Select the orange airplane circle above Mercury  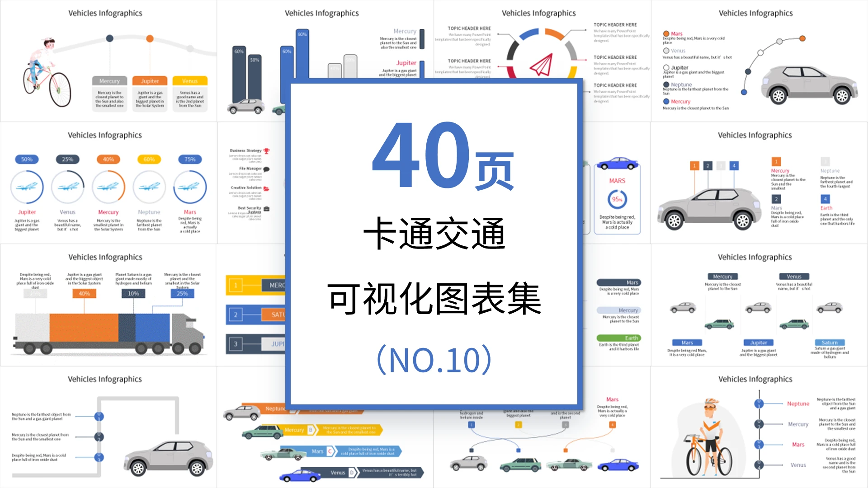[x=108, y=187]
